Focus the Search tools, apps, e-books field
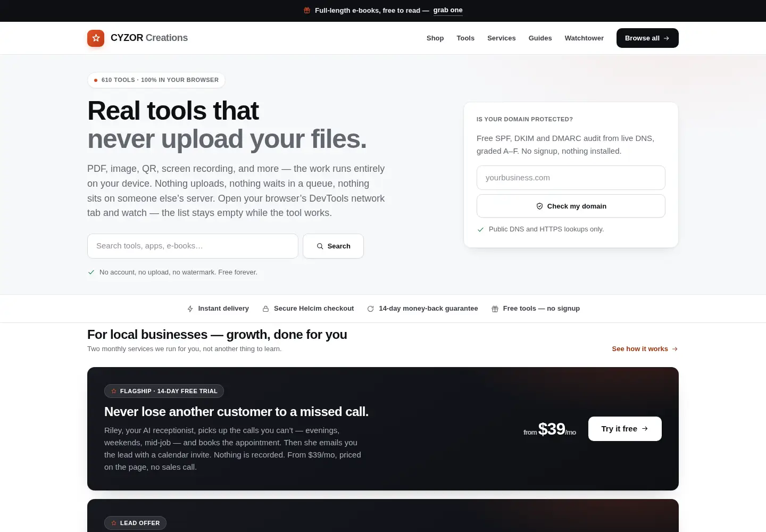 [193, 246]
